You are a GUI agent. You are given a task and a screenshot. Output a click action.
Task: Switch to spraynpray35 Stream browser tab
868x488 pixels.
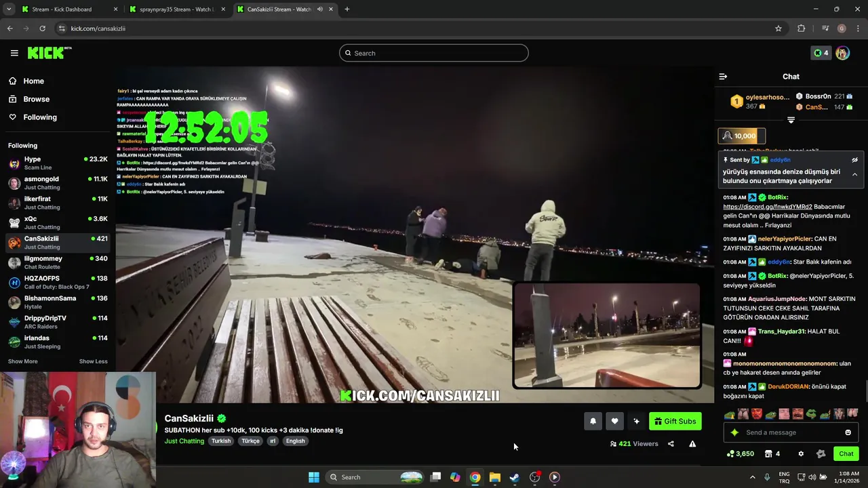(x=176, y=9)
